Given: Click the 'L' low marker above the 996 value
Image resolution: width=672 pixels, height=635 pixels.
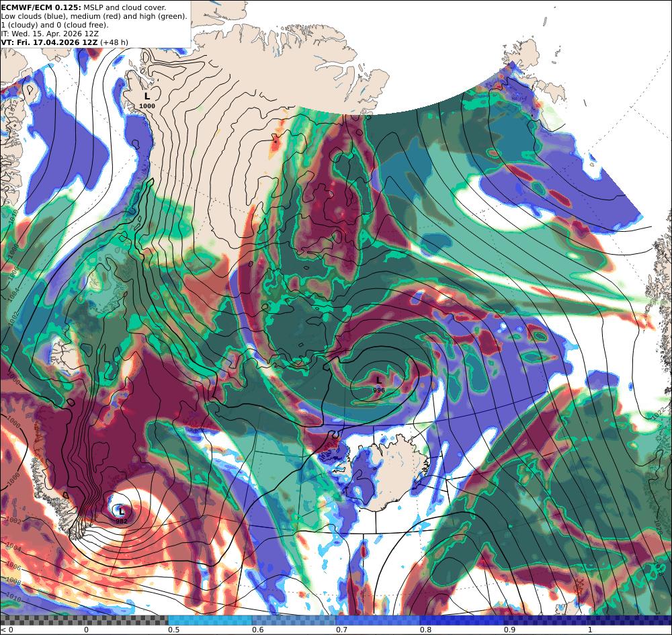Looking at the screenshot, I should [x=378, y=380].
